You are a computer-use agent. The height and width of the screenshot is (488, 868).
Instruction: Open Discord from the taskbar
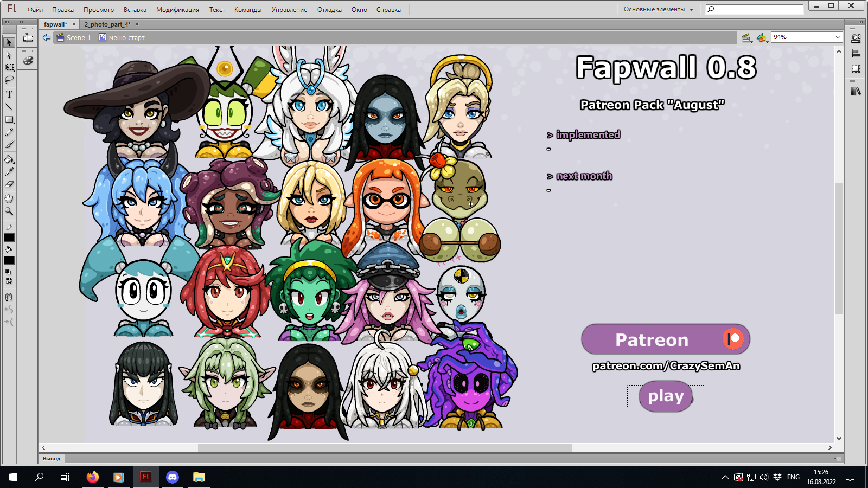click(173, 477)
